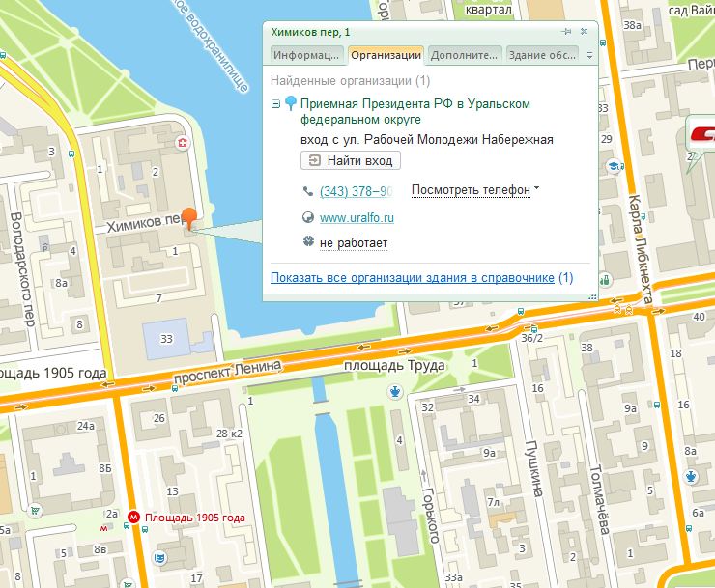Switch to the Информация tab
The height and width of the screenshot is (588, 715).
tap(306, 55)
